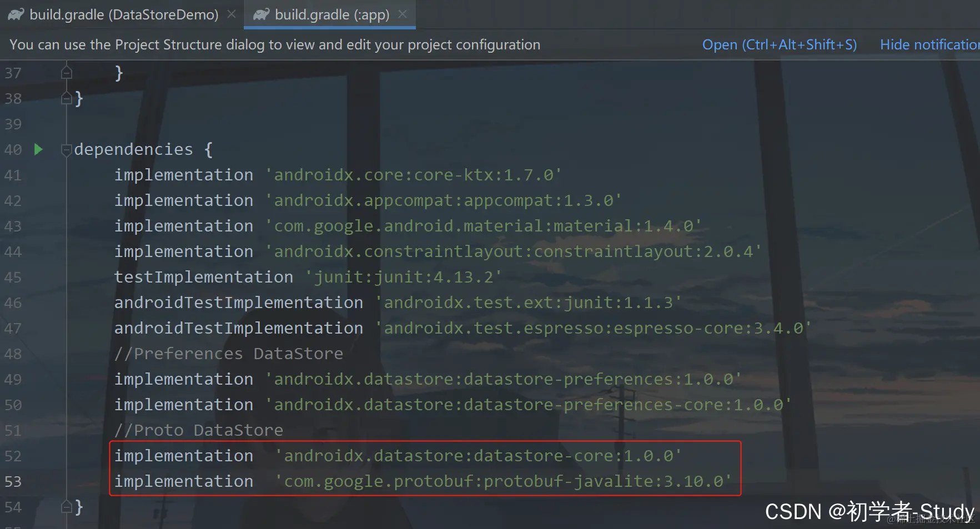Click line number 40 in gutter
The image size is (980, 529).
tap(13, 150)
